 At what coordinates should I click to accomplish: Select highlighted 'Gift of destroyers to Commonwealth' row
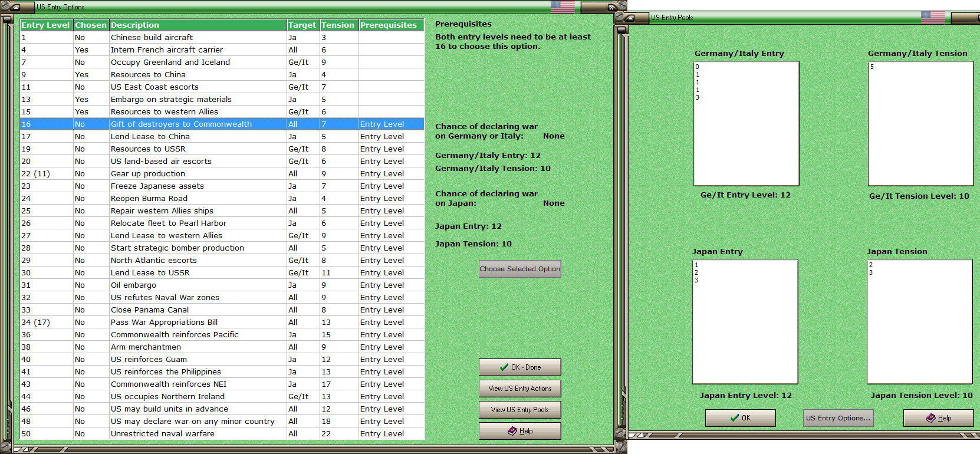[x=222, y=124]
